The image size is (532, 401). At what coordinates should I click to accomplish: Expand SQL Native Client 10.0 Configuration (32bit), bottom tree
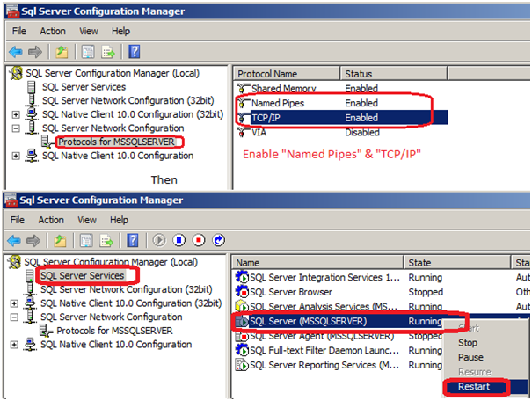point(14,303)
